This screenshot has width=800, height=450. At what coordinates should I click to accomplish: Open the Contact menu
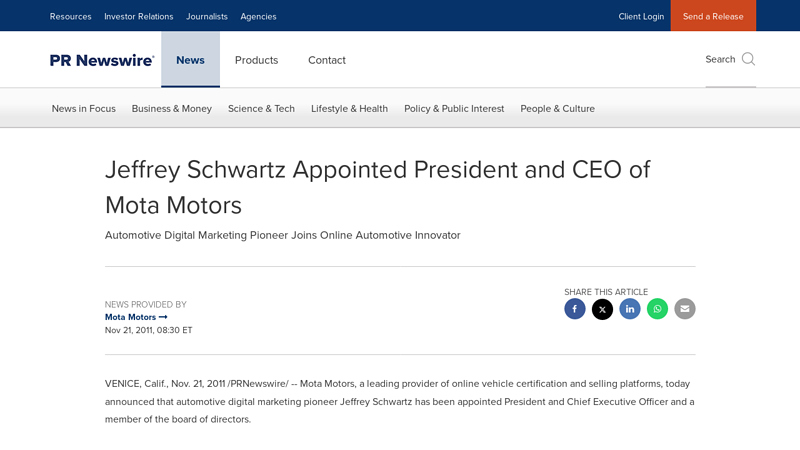327,60
